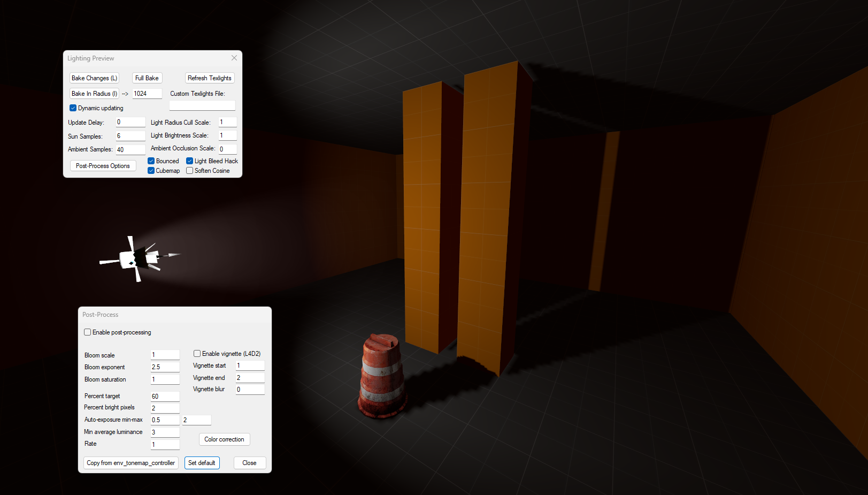Disable Dynamic updating checkbox
The width and height of the screenshot is (868, 495).
click(73, 108)
